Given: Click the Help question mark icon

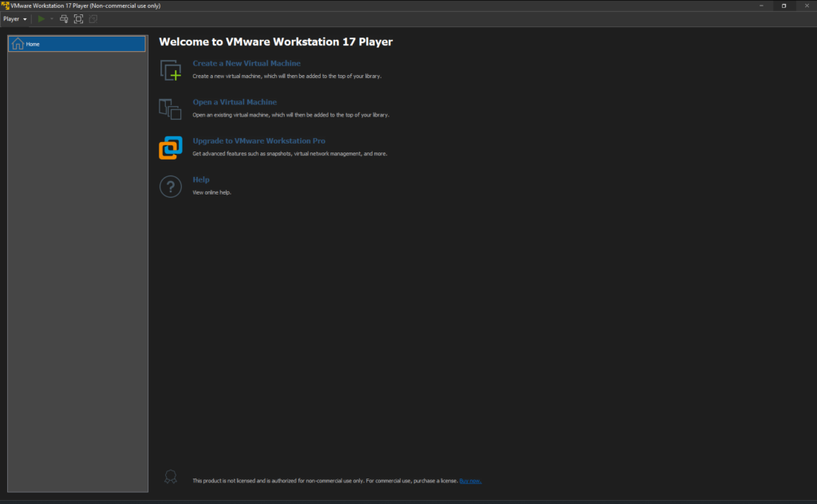Looking at the screenshot, I should 171,186.
